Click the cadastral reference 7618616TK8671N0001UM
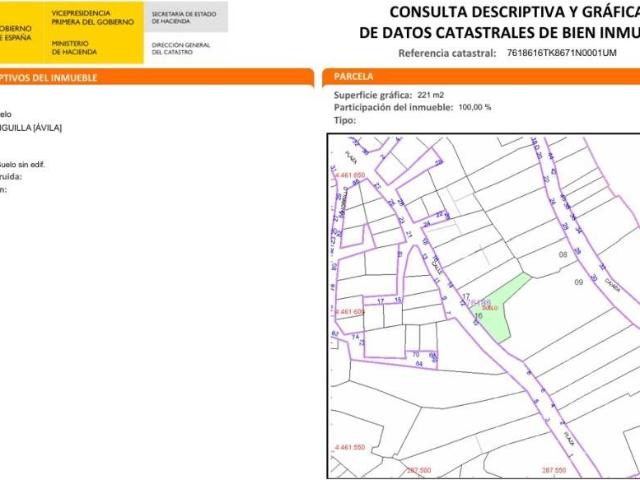 [563, 52]
